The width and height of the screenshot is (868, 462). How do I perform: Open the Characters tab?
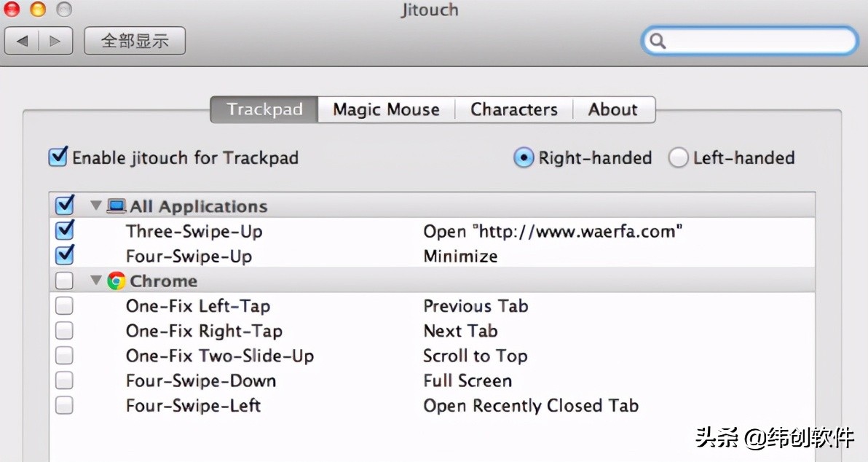point(513,110)
